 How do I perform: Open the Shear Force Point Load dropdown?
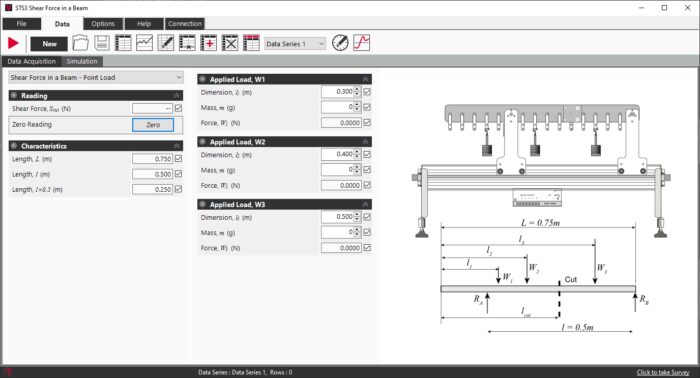tap(96, 78)
